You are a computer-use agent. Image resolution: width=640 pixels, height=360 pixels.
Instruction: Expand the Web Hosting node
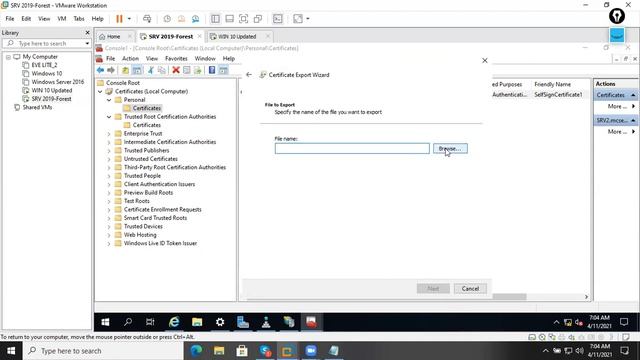click(109, 235)
